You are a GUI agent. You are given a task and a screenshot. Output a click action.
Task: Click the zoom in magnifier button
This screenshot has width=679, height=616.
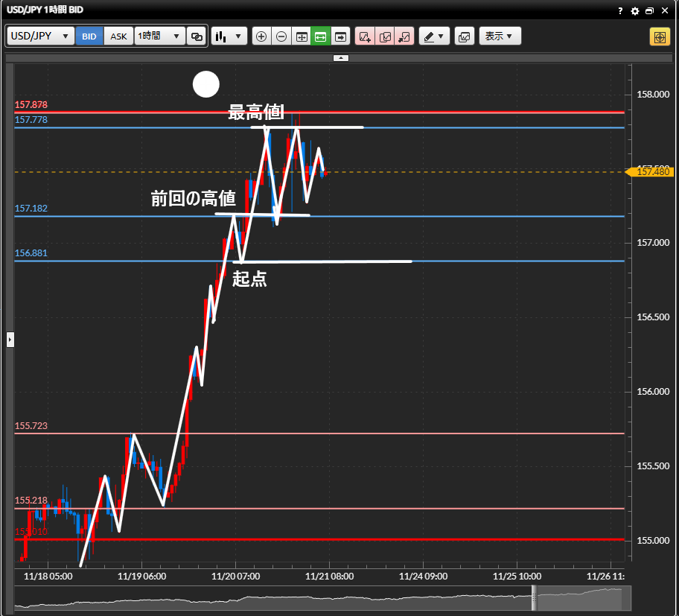point(261,36)
